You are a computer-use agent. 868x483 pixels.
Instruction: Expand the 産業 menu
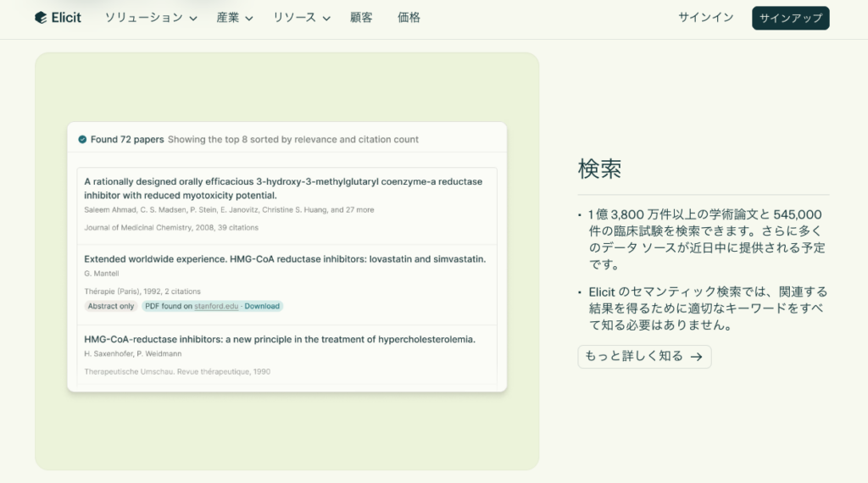pyautogui.click(x=228, y=18)
